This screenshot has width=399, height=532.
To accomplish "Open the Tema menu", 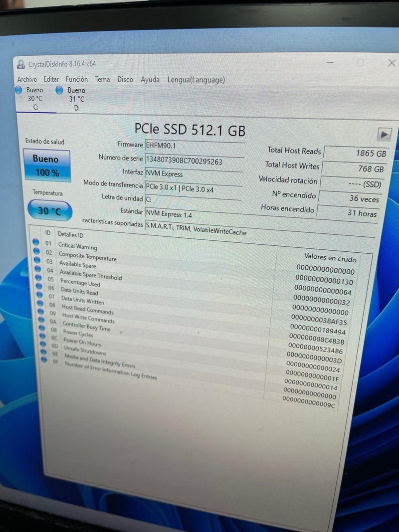I will (102, 79).
